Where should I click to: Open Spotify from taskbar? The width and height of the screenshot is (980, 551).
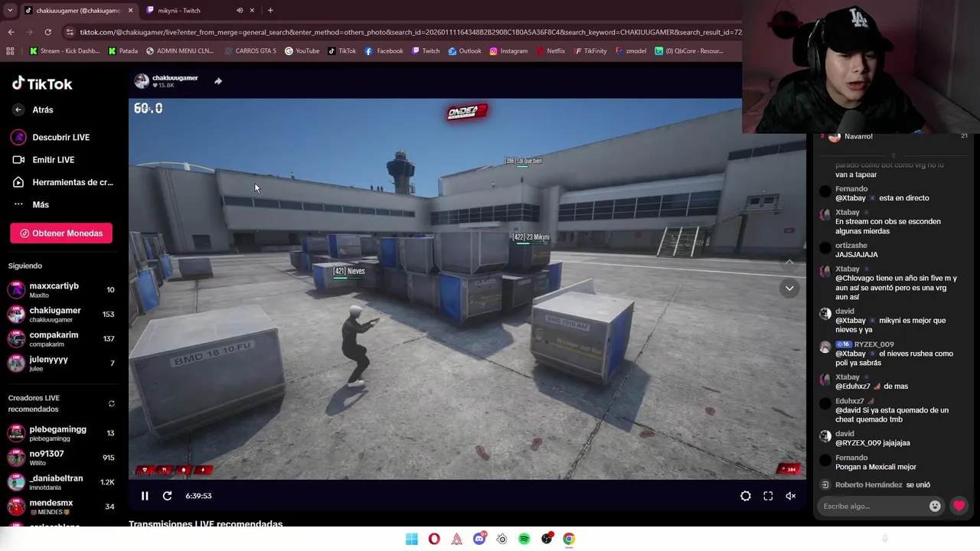pyautogui.click(x=524, y=539)
